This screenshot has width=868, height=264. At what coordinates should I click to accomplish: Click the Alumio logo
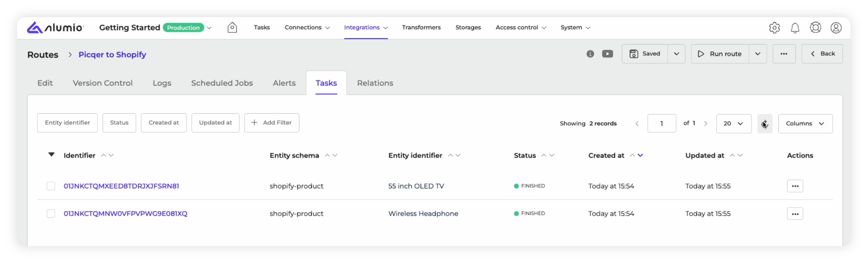tap(56, 28)
